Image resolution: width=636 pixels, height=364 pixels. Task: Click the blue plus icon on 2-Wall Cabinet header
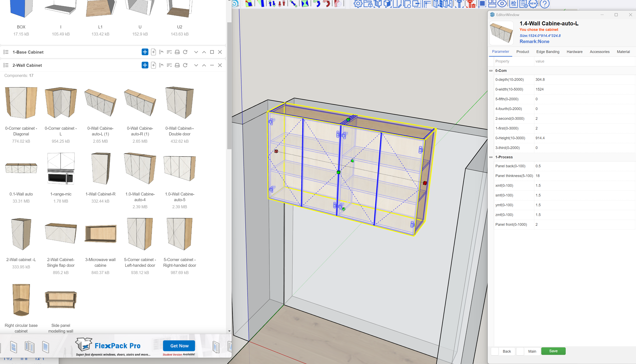click(145, 65)
